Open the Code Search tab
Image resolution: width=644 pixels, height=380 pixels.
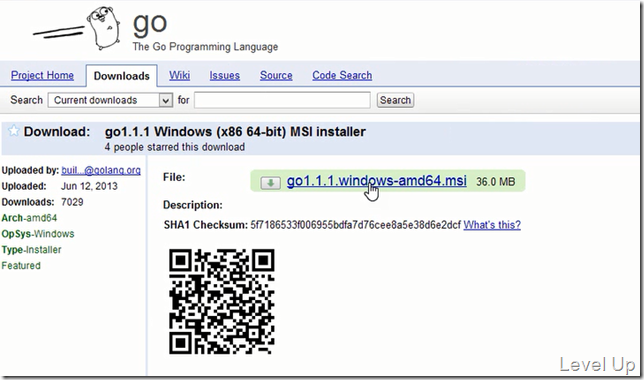(342, 75)
